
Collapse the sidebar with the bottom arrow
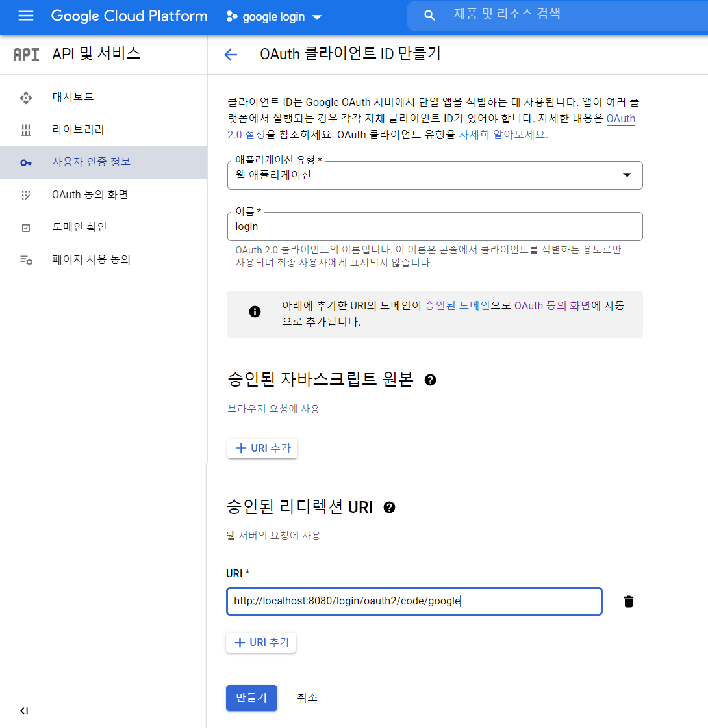24,711
